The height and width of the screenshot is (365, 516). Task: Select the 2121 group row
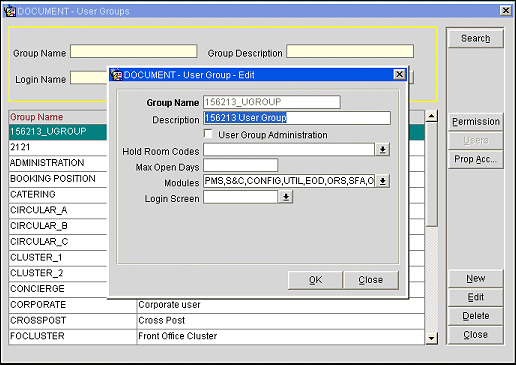[x=58, y=147]
